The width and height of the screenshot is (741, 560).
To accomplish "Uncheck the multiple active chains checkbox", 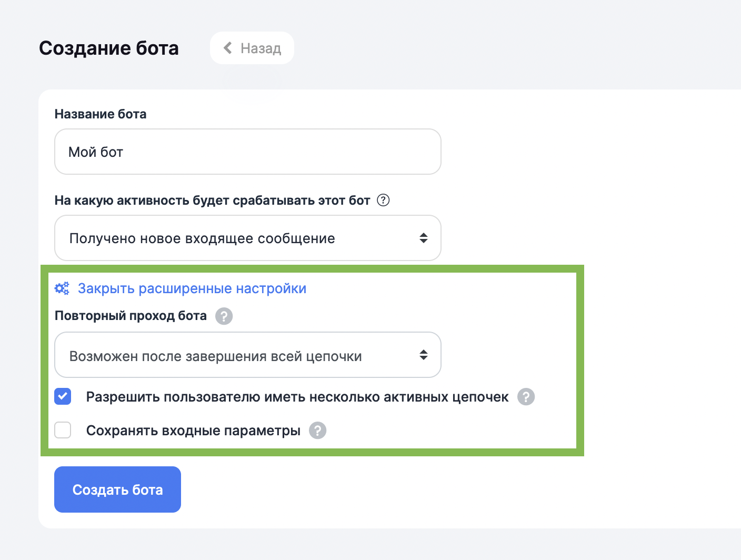I will pos(63,396).
